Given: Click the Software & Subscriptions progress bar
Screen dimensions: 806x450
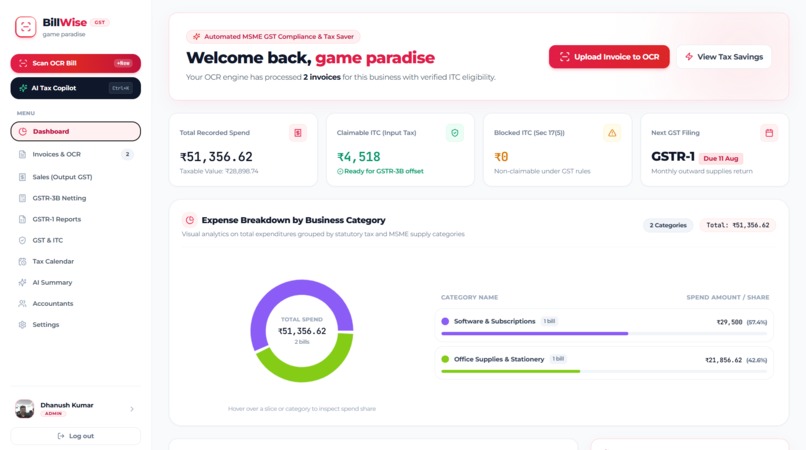Looking at the screenshot, I should tap(604, 333).
